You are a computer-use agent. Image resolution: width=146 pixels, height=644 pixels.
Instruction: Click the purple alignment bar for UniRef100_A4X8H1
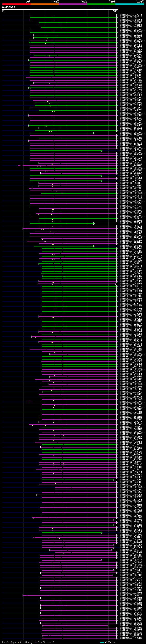(x=80, y=638)
